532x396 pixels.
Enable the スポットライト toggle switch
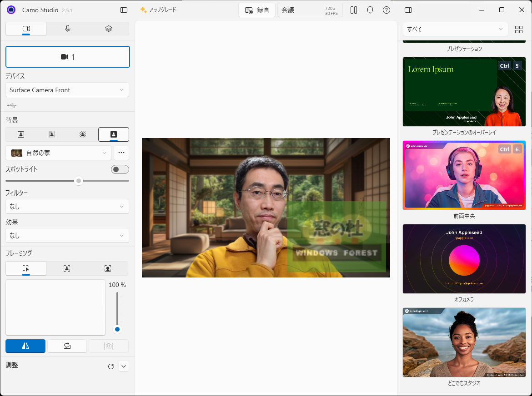click(x=120, y=169)
